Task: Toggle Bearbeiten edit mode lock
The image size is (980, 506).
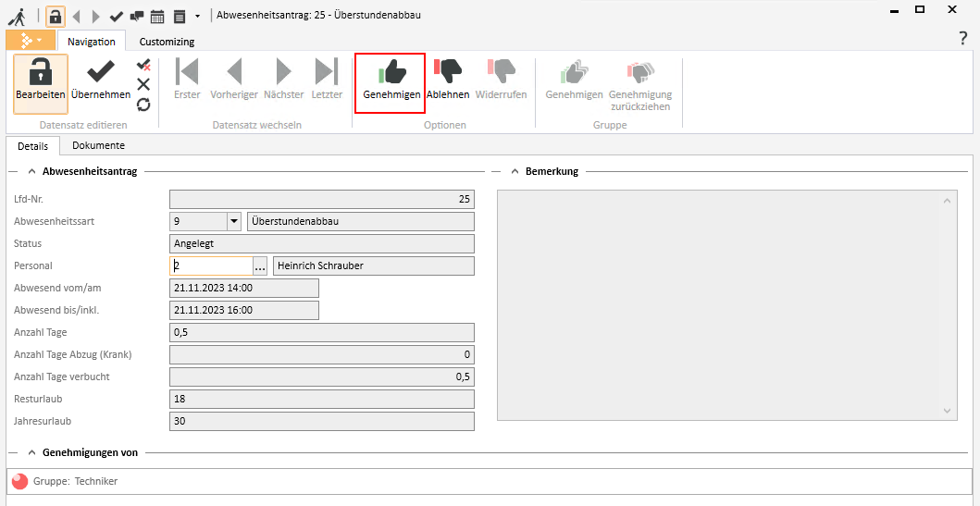Action: tap(41, 83)
